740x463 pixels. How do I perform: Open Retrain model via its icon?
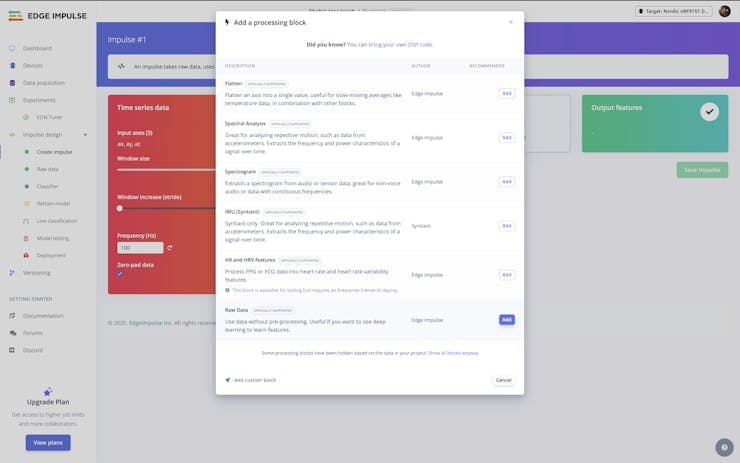coord(26,203)
